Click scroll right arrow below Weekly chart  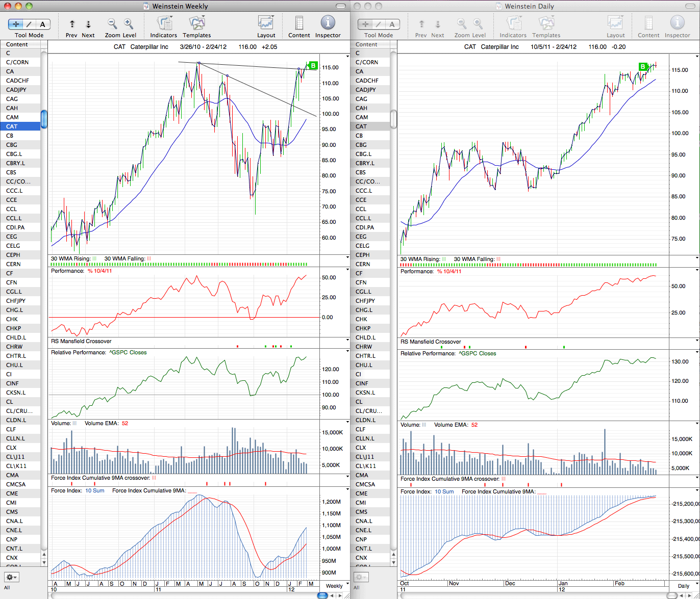pyautogui.click(x=339, y=595)
